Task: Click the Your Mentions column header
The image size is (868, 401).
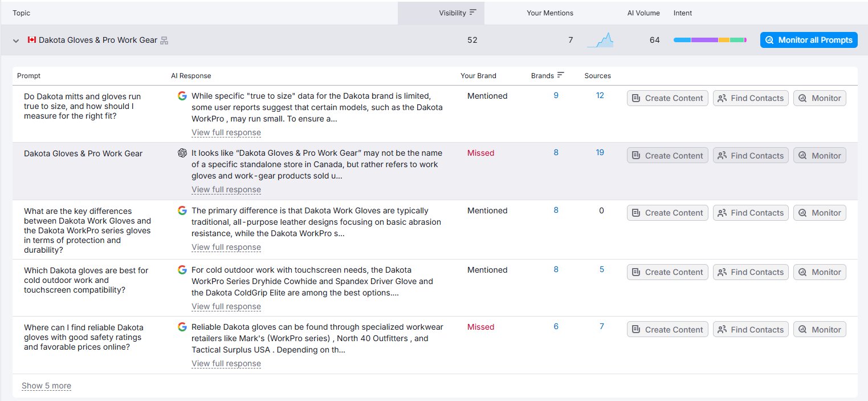Action: [x=550, y=13]
